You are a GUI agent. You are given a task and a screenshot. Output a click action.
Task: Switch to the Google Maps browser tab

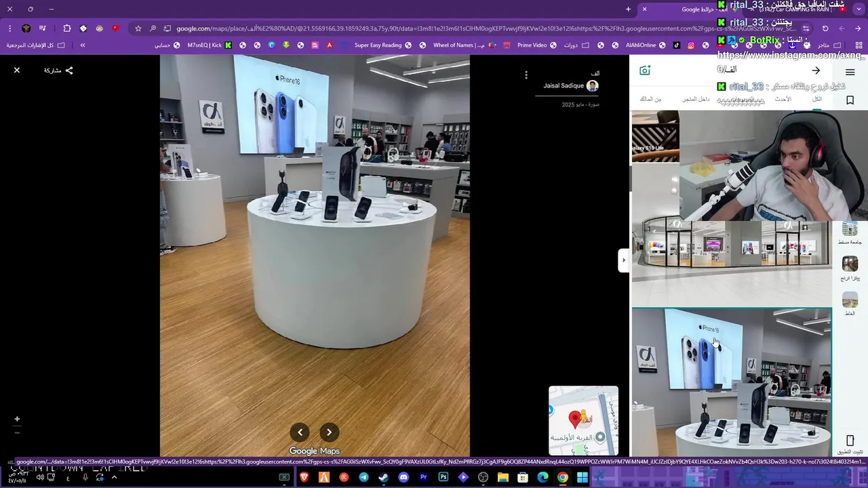pyautogui.click(x=692, y=9)
